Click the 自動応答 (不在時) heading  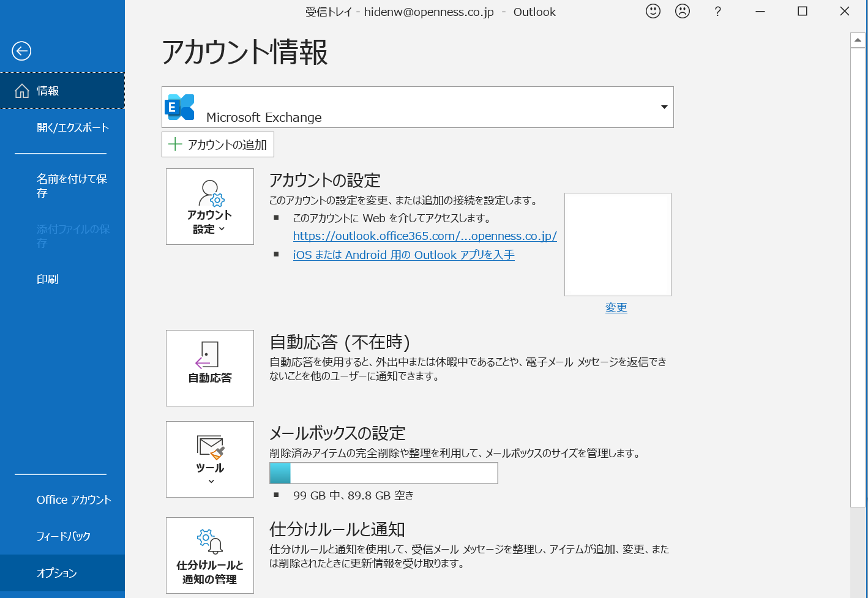tap(340, 342)
